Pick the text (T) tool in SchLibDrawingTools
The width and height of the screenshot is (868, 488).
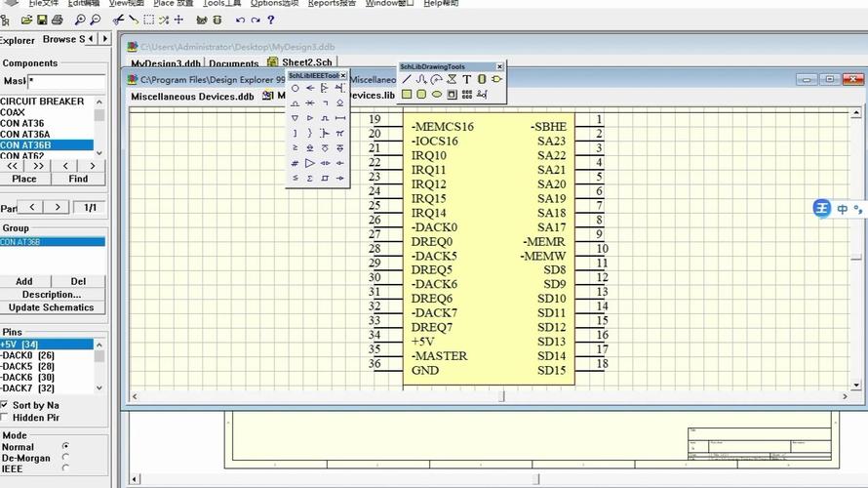click(x=466, y=79)
